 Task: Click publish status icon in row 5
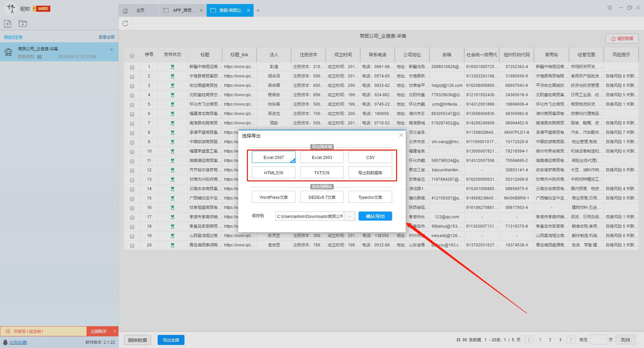point(172,104)
